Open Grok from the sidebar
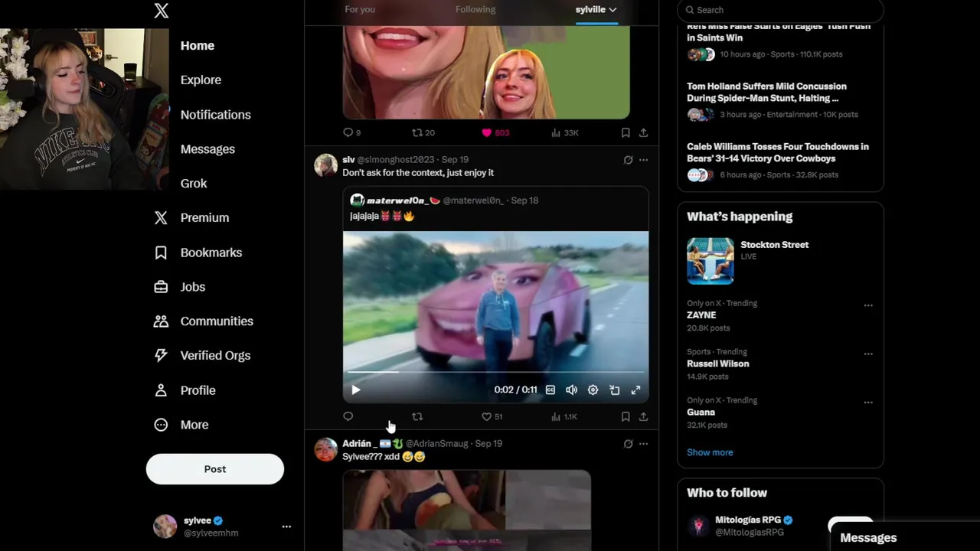The image size is (980, 551). [194, 184]
